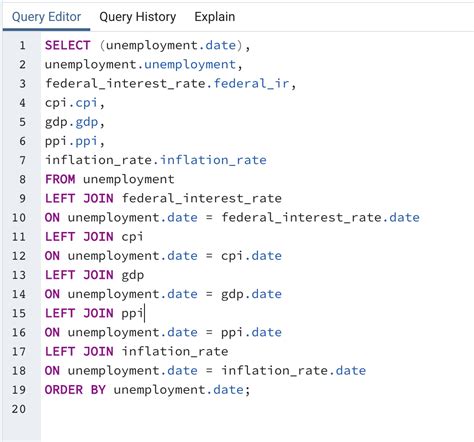Click inflation_rate column on line 7
Viewport: 474px width, 442px height.
(213, 160)
